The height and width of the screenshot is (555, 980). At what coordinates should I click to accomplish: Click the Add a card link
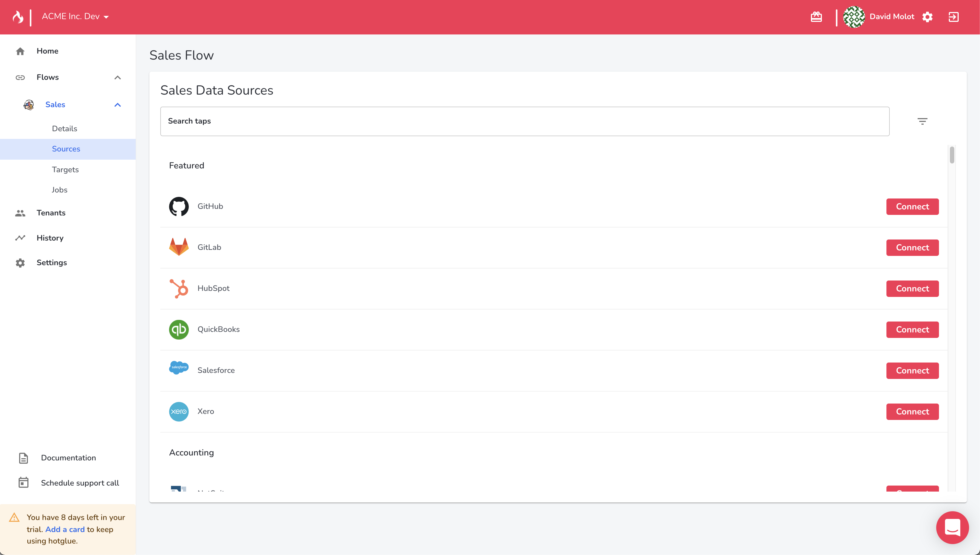(65, 529)
